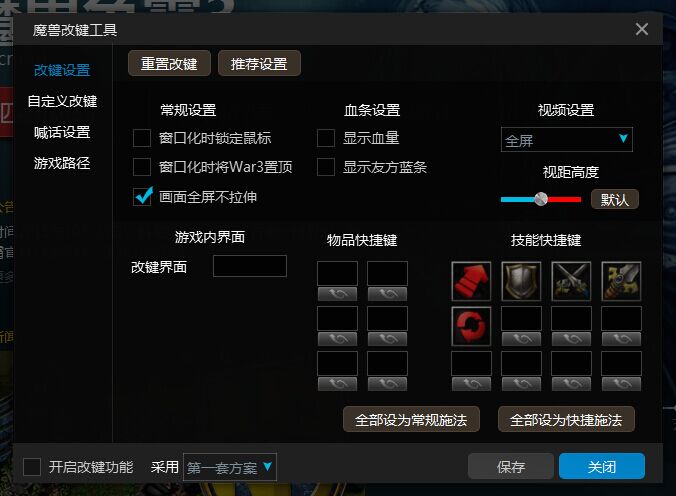Viewport: 676px width, 496px height.
Task: Toggle cast mode under first item hotkey slot
Action: coord(337,294)
